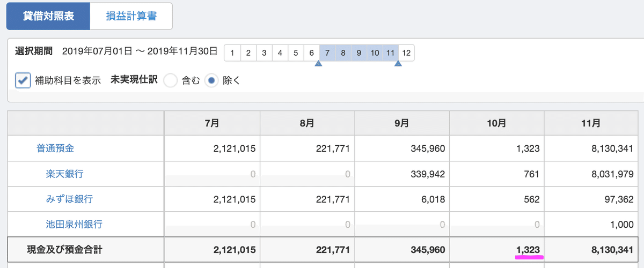Choose month 3 in period selector
The width and height of the screenshot is (644, 268).
tap(264, 53)
